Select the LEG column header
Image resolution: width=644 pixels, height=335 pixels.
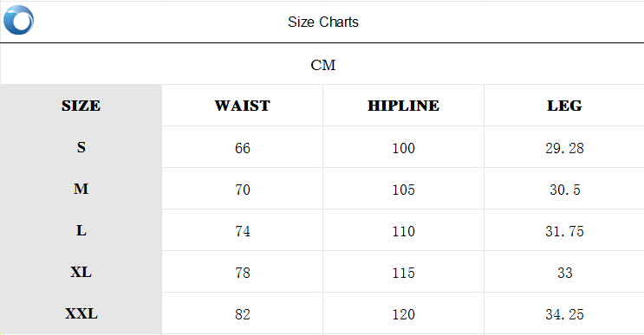[564, 106]
